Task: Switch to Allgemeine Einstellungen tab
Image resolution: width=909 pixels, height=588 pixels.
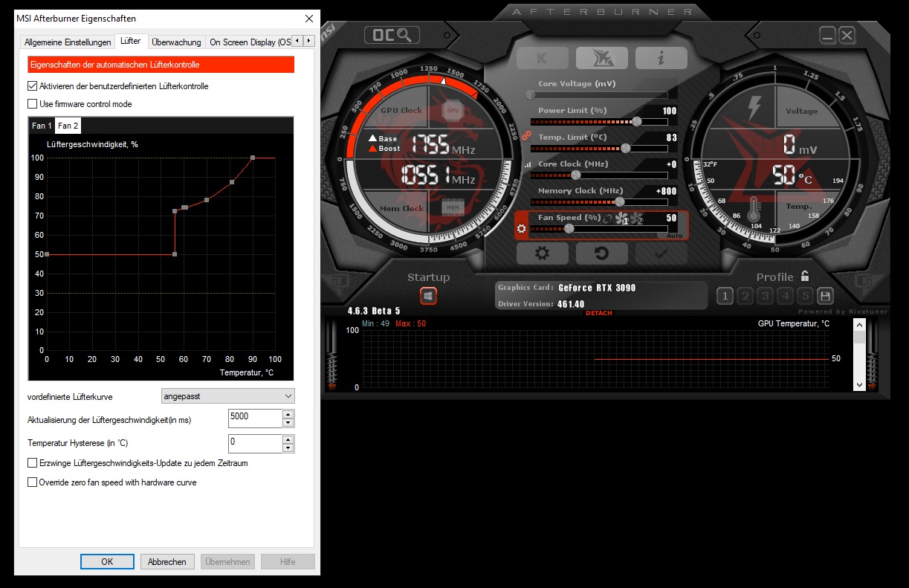Action: pyautogui.click(x=68, y=42)
